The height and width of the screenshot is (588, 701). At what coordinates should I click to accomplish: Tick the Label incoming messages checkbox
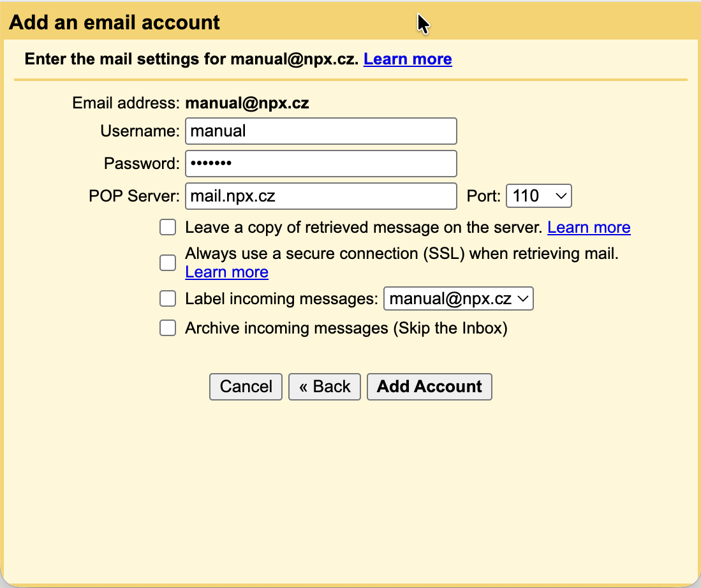pyautogui.click(x=168, y=298)
